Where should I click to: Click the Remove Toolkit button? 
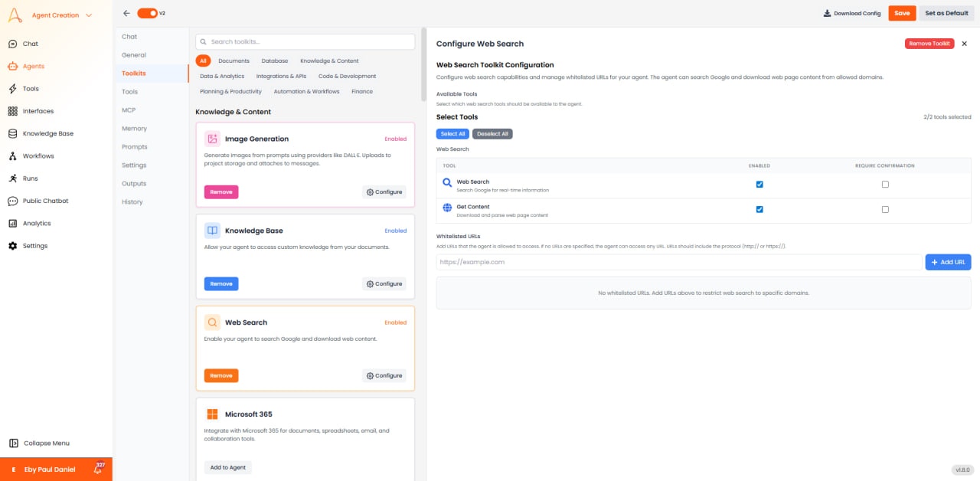929,44
